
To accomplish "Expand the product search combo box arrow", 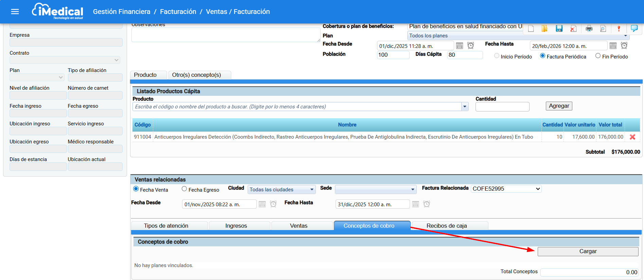I will 465,107.
